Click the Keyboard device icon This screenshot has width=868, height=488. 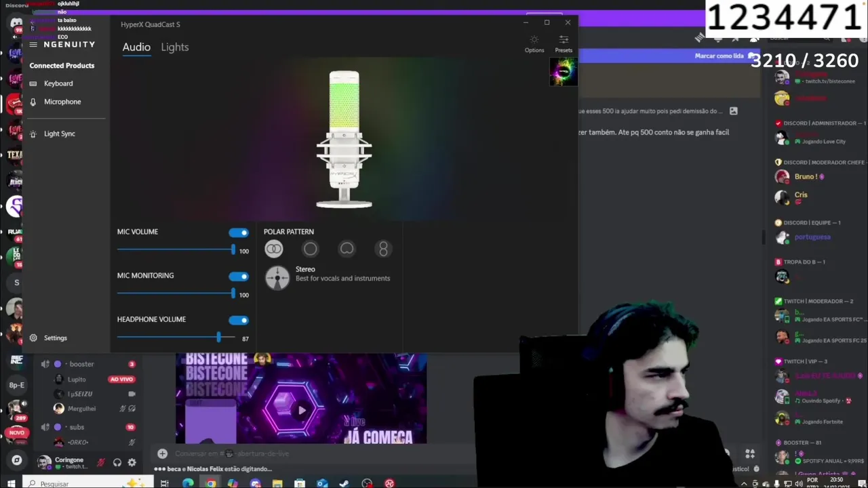(33, 83)
